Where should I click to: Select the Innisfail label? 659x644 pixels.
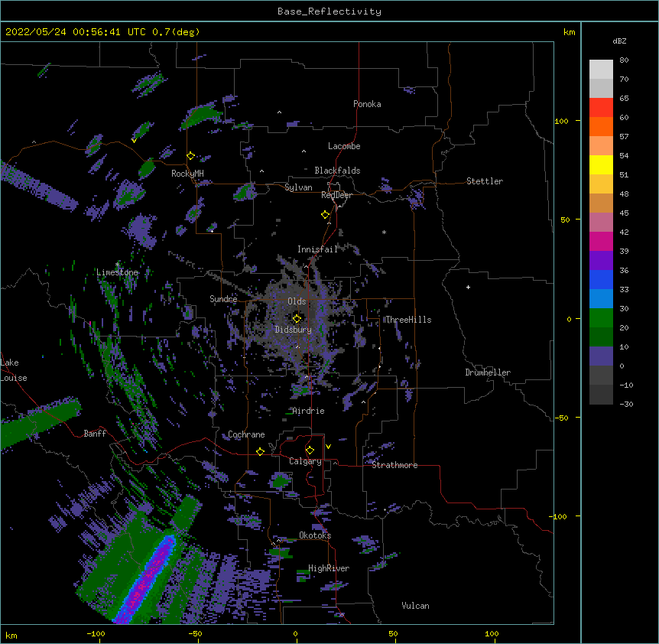tap(317, 249)
